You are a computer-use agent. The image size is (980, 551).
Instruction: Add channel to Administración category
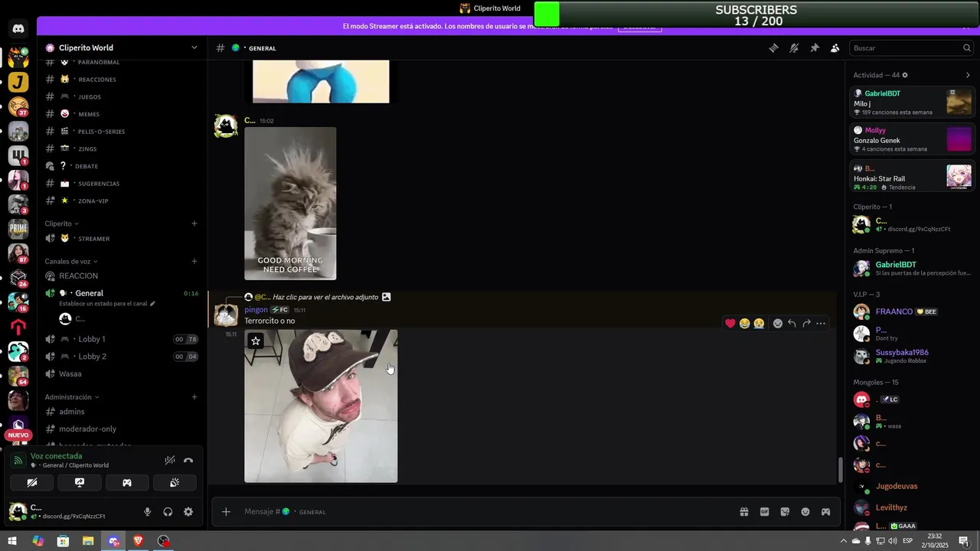[194, 397]
